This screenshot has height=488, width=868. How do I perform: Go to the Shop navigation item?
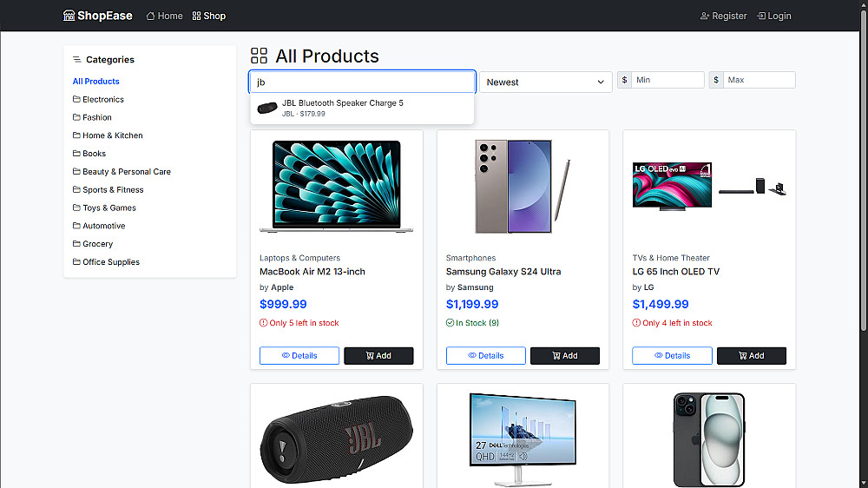point(209,16)
